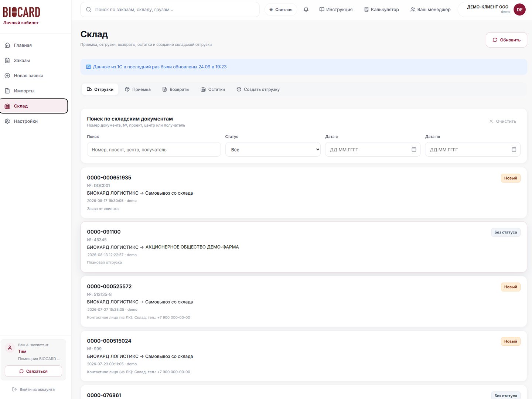The image size is (532, 399).
Task: Click Очистить to reset filters
Action: (502, 121)
